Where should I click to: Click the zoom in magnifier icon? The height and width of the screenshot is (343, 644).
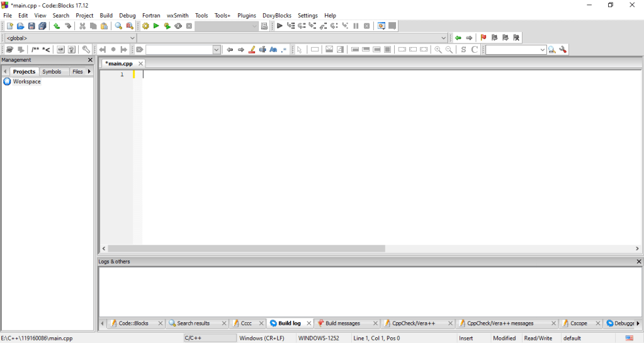click(438, 50)
